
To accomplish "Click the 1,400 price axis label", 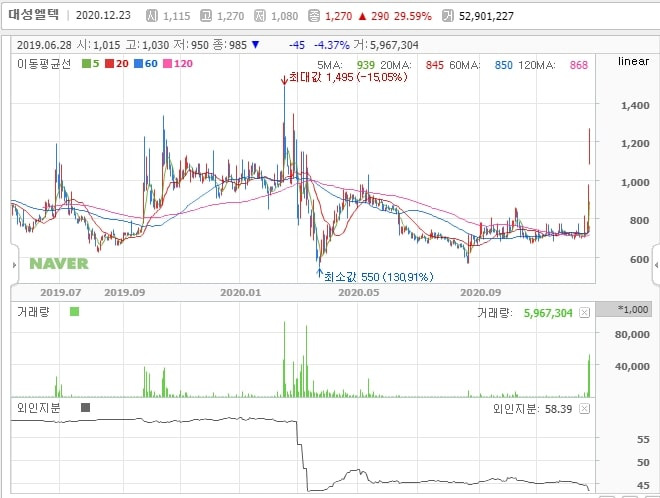I will [x=635, y=105].
